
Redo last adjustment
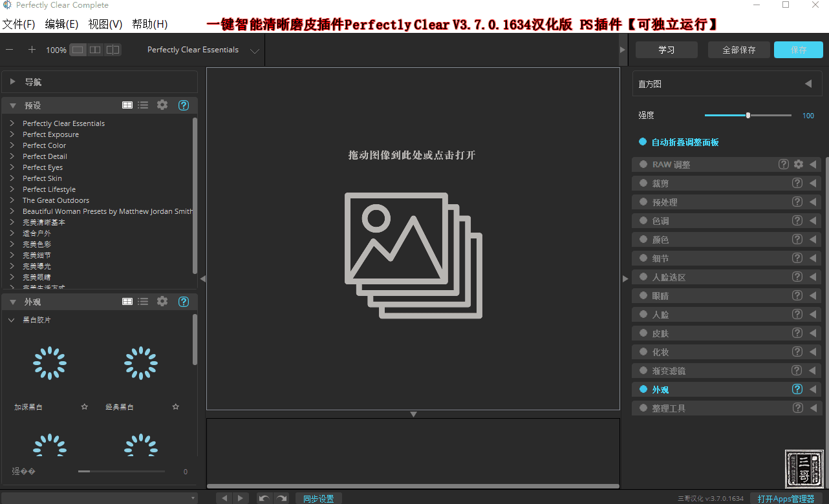point(281,498)
